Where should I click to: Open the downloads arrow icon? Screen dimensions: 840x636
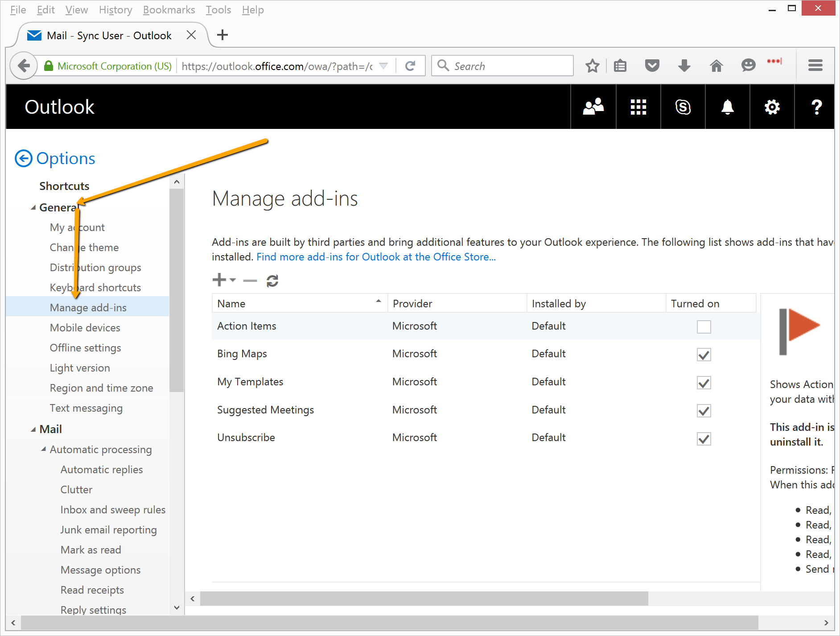click(684, 66)
